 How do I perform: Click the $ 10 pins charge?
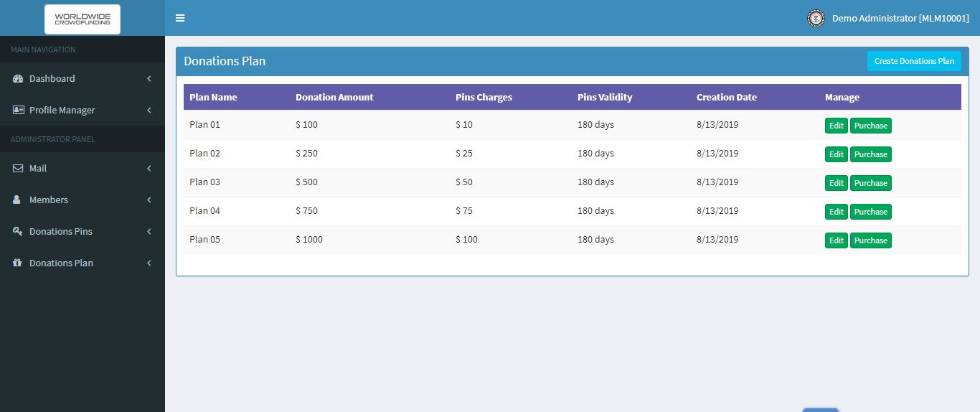coord(464,124)
